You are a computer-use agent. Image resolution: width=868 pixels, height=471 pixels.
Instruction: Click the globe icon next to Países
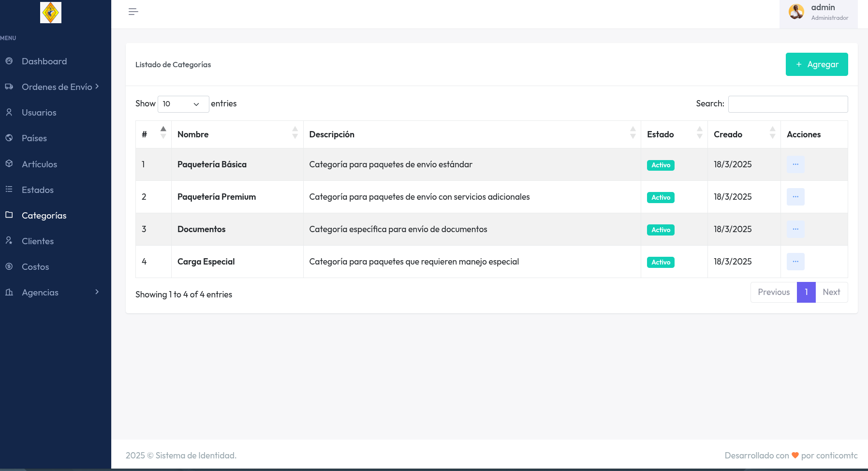pos(9,138)
